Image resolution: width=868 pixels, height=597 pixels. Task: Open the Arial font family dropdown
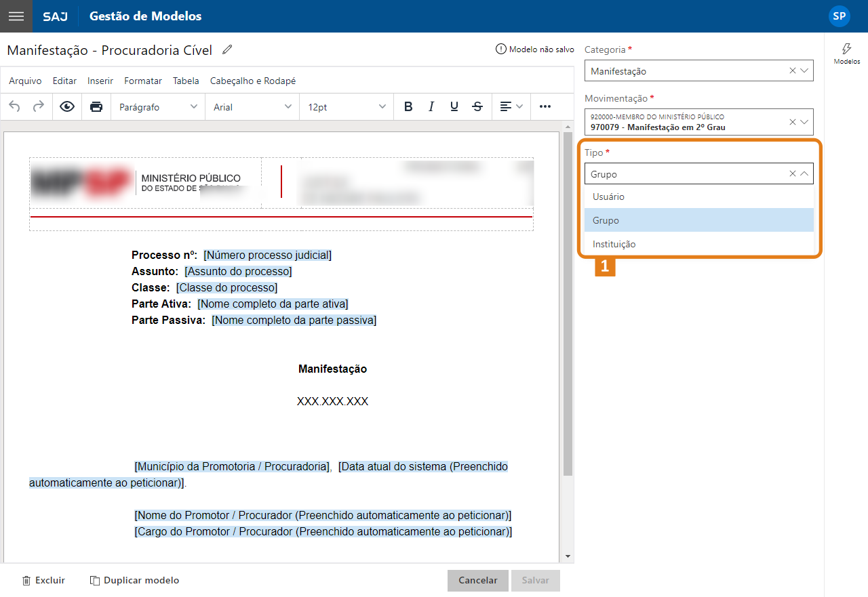tap(252, 106)
